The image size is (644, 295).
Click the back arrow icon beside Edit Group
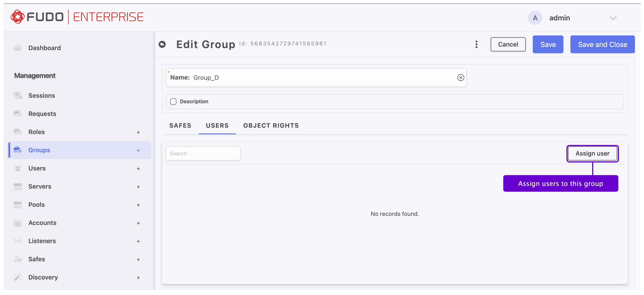[x=162, y=44]
